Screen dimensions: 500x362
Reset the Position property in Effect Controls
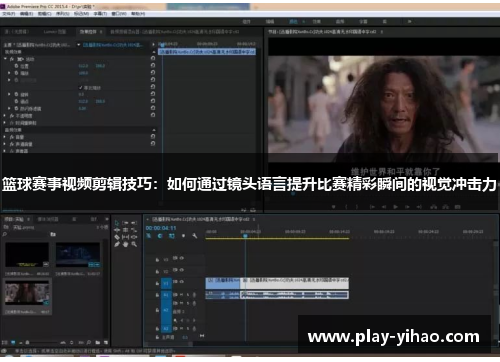coord(153,66)
